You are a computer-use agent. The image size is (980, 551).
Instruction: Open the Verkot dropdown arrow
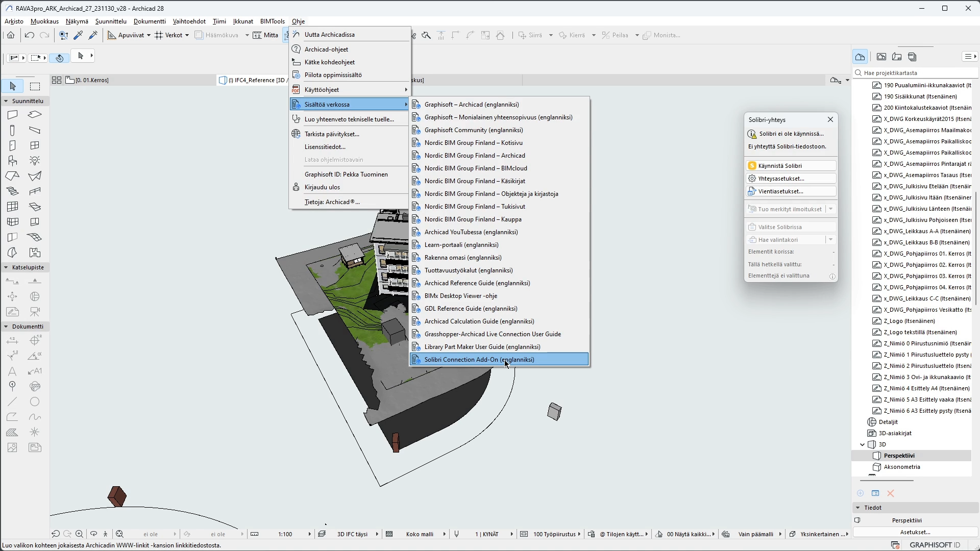pyautogui.click(x=187, y=35)
